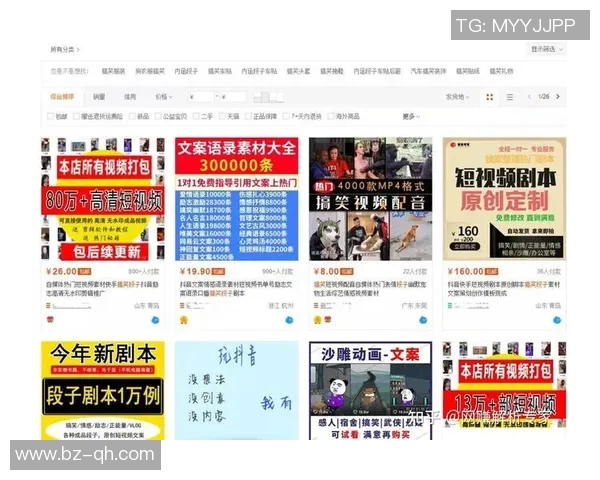
Task: Click seller heart badge on ¥26.00 item
Action: tap(50, 320)
